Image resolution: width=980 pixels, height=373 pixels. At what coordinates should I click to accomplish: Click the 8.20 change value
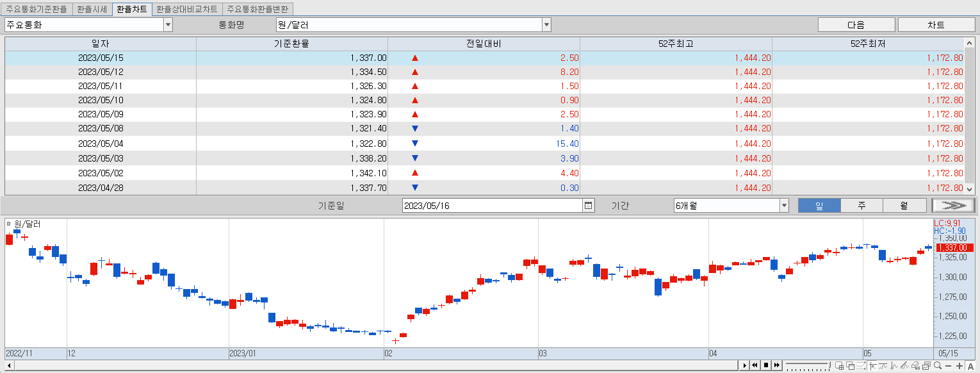click(x=569, y=72)
